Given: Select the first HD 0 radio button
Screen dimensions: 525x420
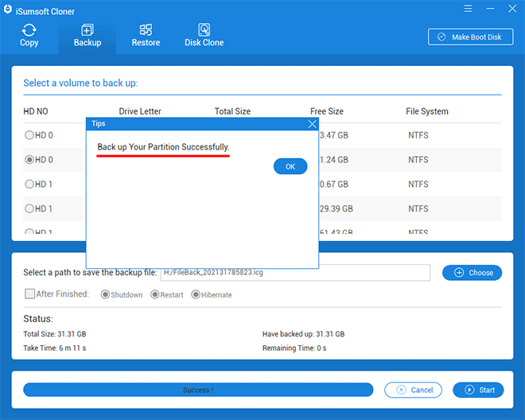Looking at the screenshot, I should [29, 135].
